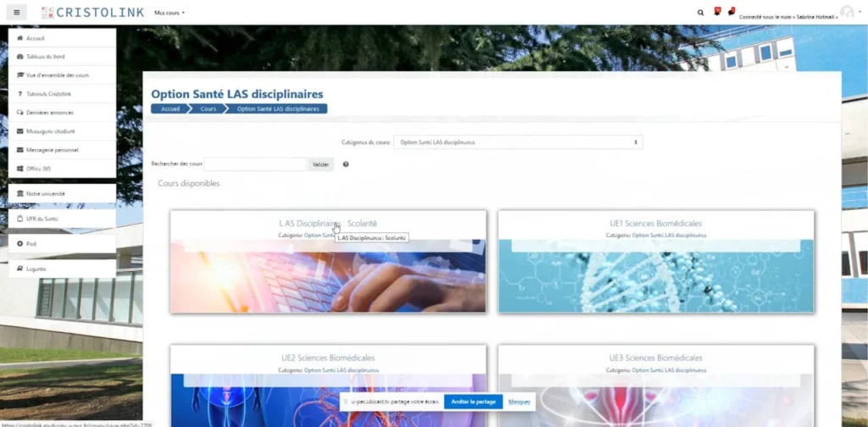
Task: Open the UE1 Sciences Biomédicales course link
Action: coord(655,224)
